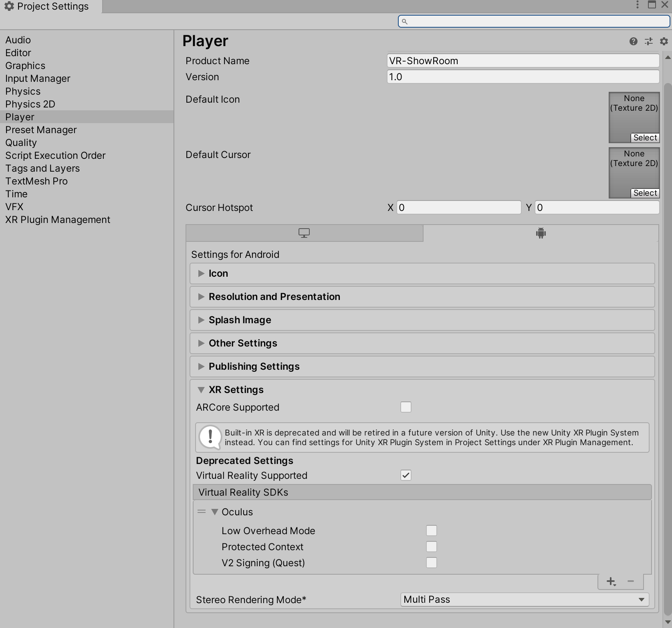672x628 pixels.
Task: Click Select button for Default Cursor
Action: [x=645, y=193]
